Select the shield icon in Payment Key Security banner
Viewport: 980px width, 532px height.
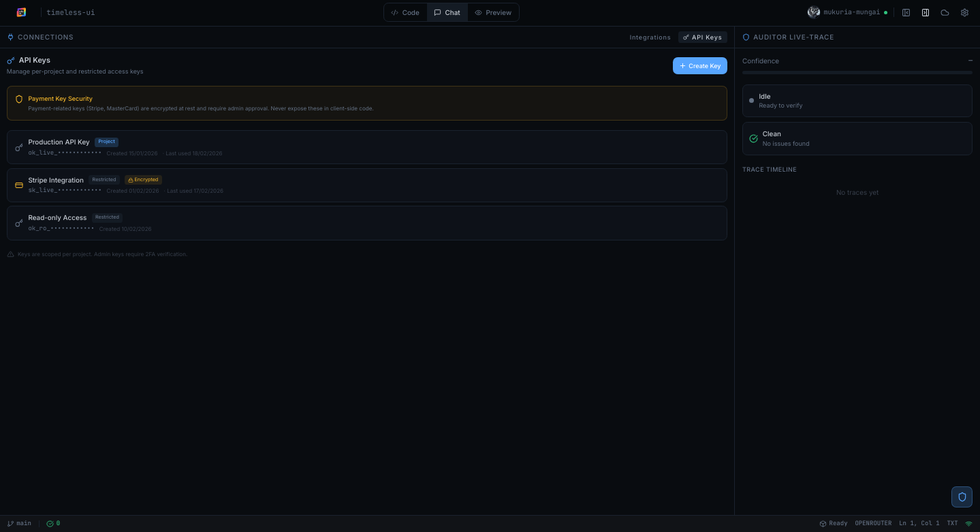(19, 99)
